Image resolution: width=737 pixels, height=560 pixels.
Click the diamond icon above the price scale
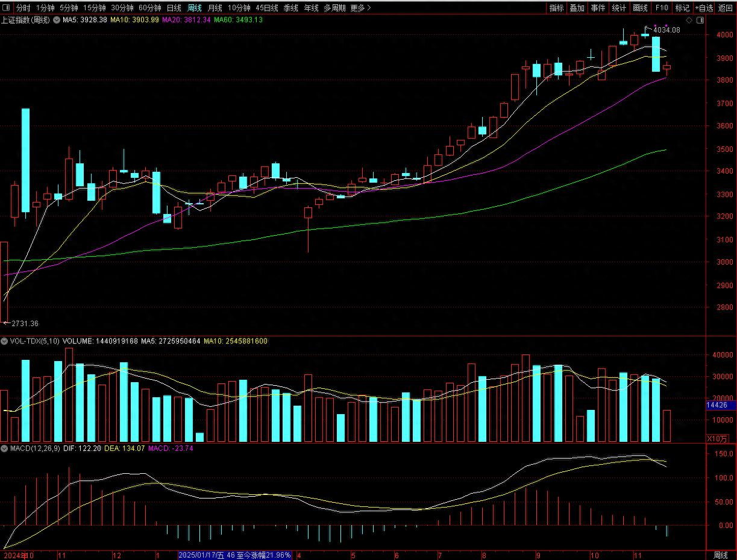coord(689,20)
